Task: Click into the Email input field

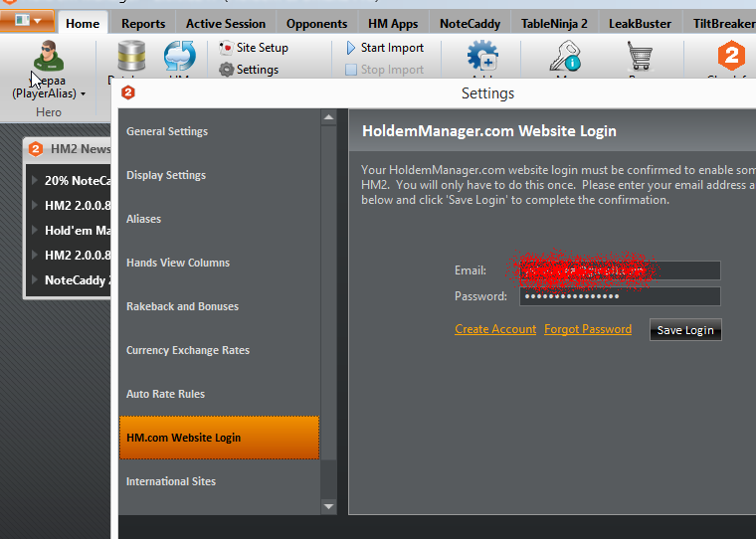Action: 620,270
